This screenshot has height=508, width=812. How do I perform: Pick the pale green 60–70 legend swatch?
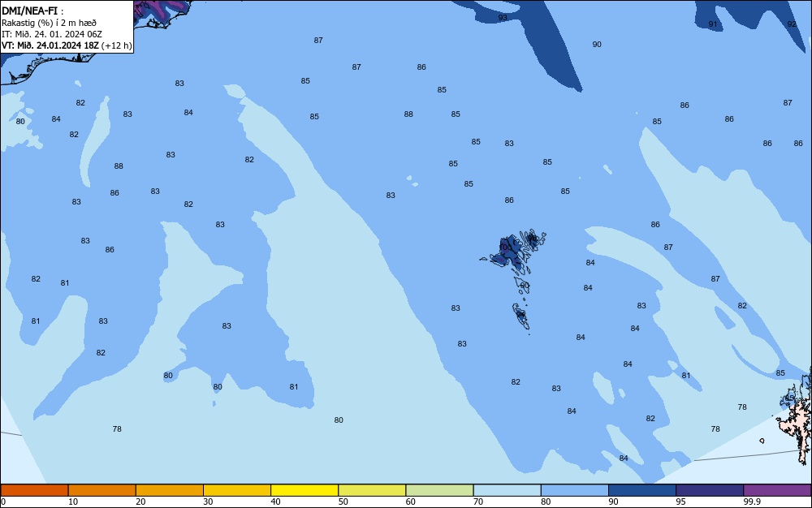[439, 490]
